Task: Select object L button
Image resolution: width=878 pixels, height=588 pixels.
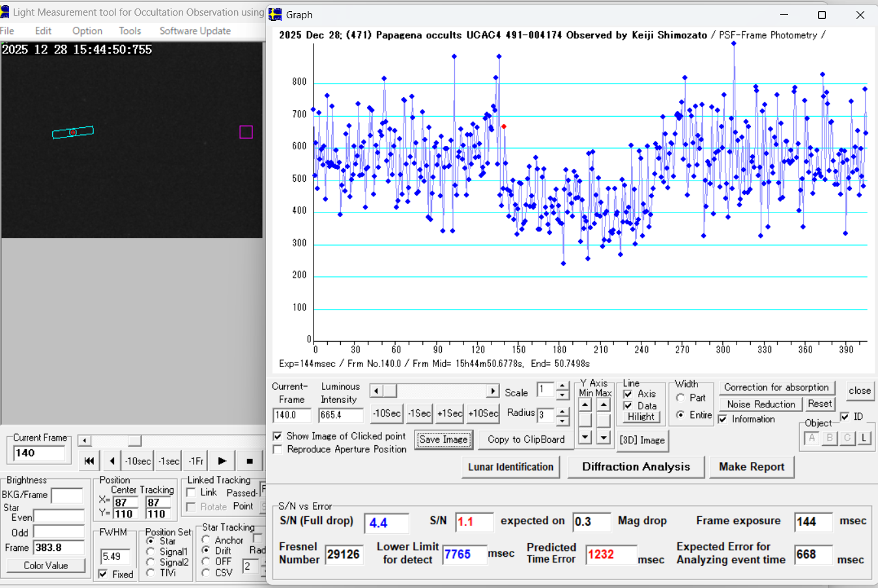Action: tap(864, 438)
